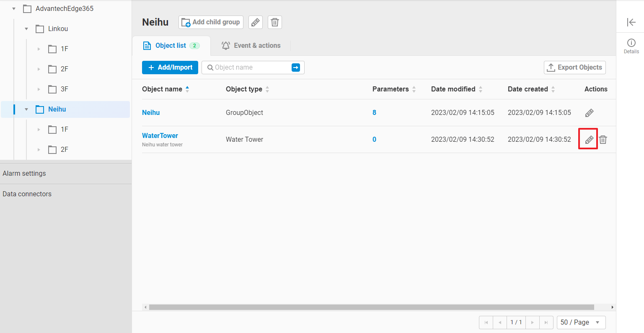The width and height of the screenshot is (644, 333).
Task: Select the Object list tab
Action: (x=171, y=46)
